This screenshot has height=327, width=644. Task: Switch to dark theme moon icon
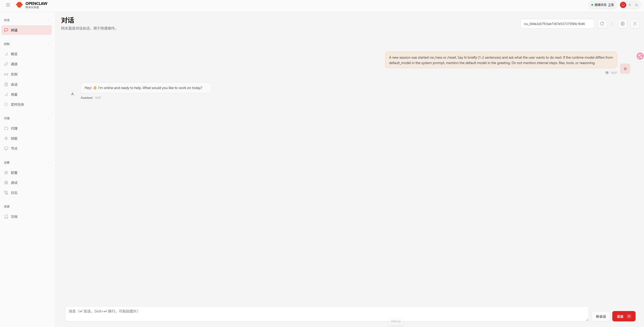coord(637,5)
